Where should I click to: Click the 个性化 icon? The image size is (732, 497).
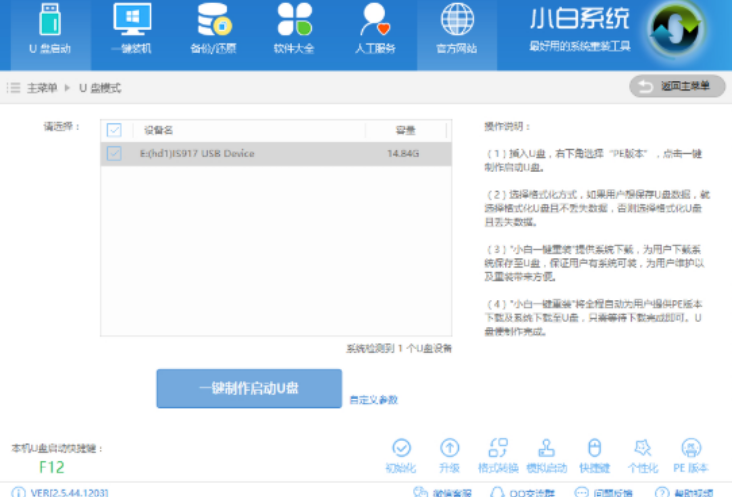click(643, 454)
